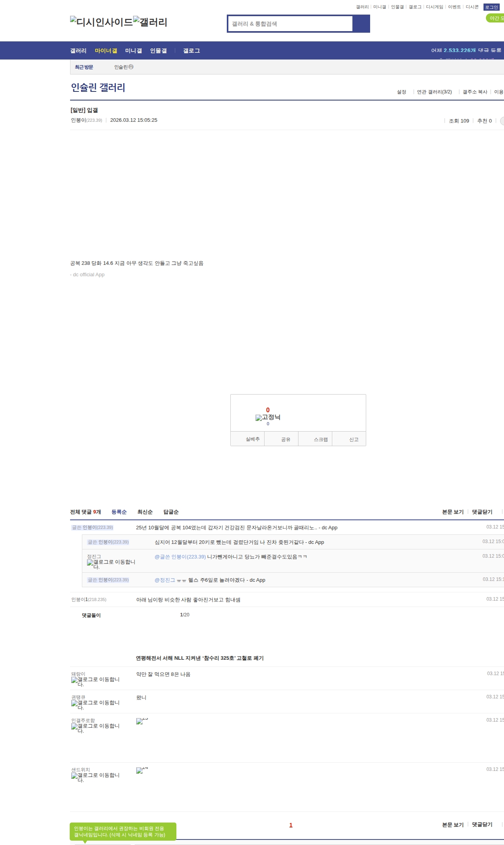Click 댓글닫기 below the comments
This screenshot has height=845, width=504.
[482, 825]
